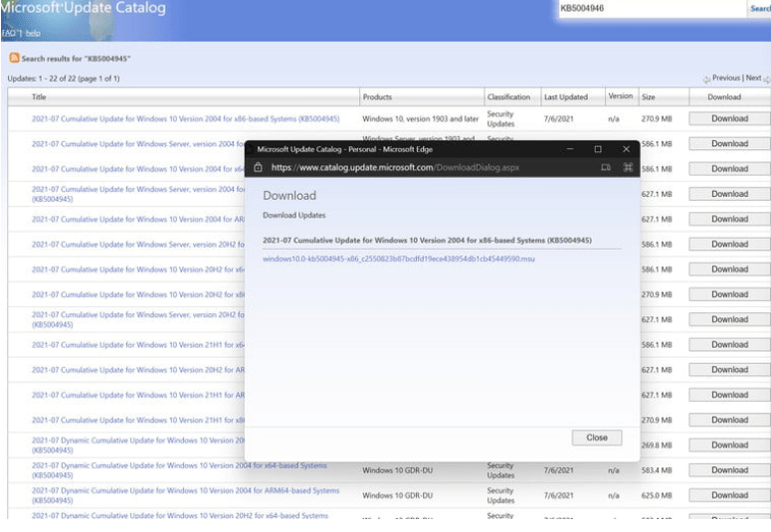Download Windows 10 Version 2004 x86 update, 270.9 MB

coord(729,118)
